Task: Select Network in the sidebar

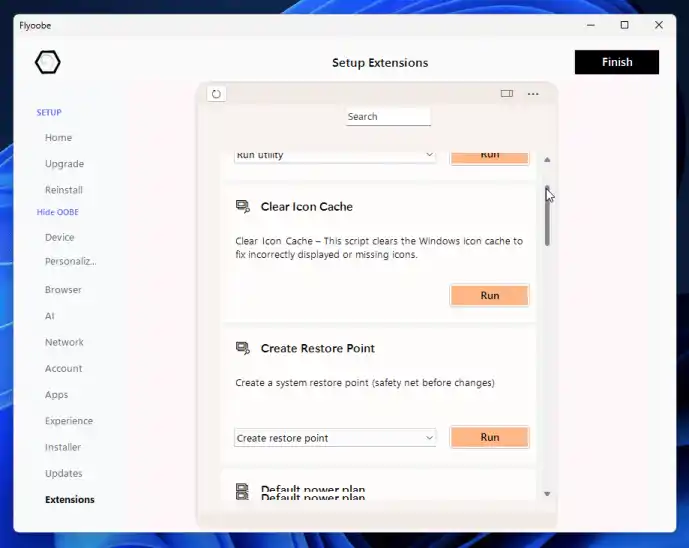Action: tap(64, 342)
